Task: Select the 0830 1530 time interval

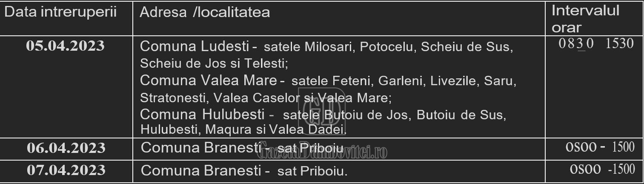Action: point(596,44)
